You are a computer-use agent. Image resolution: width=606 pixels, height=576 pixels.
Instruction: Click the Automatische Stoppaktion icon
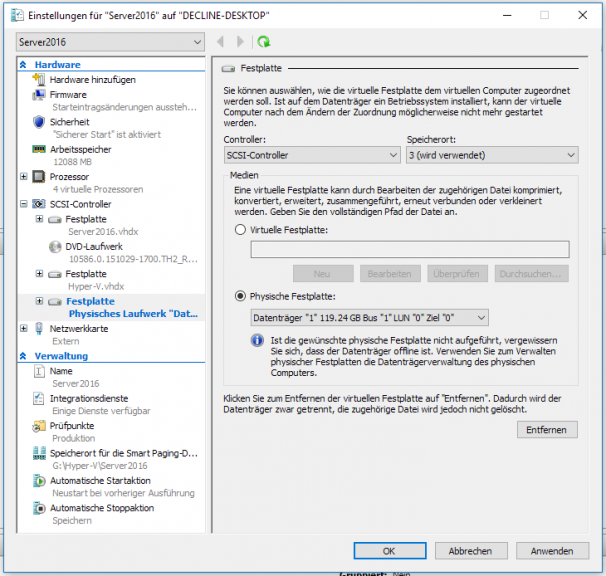tap(39, 508)
